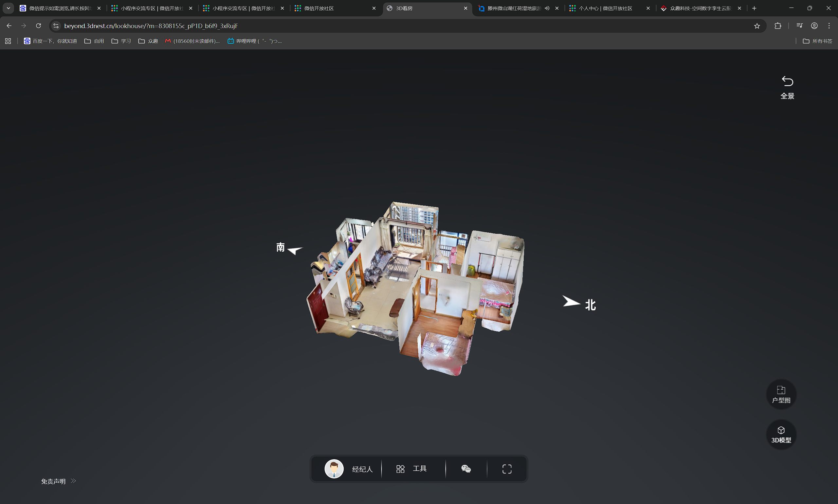The width and height of the screenshot is (838, 504).
Task: Bookmark this page with star icon
Action: coord(757,26)
